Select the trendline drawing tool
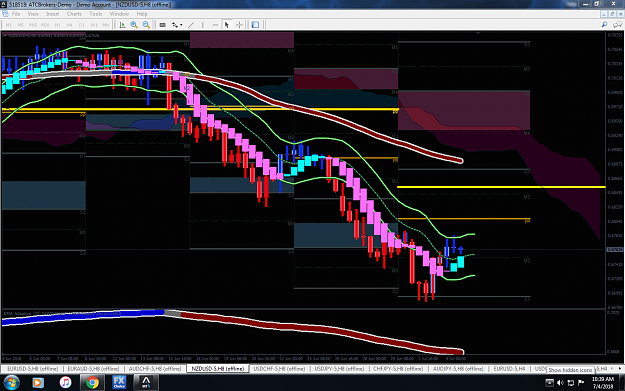 (191, 25)
